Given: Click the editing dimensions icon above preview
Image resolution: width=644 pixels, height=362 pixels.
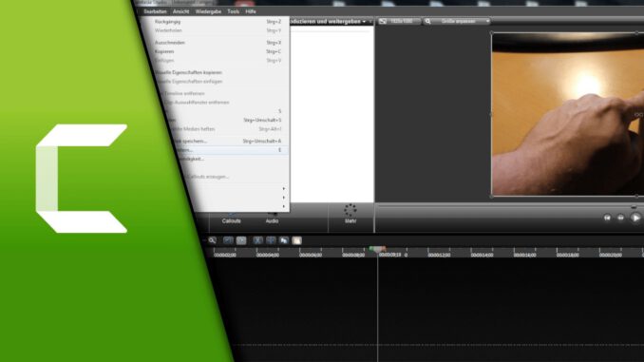Looking at the screenshot, I should pos(383,21).
